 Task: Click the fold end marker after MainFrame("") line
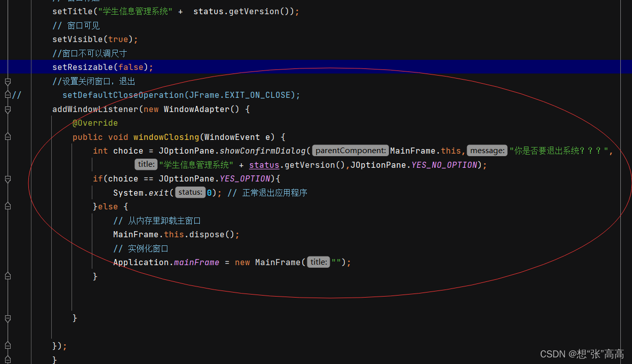pyautogui.click(x=8, y=276)
